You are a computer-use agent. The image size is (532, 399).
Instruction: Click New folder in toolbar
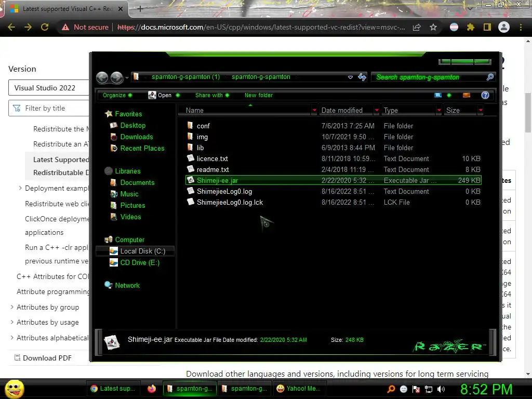pyautogui.click(x=259, y=95)
